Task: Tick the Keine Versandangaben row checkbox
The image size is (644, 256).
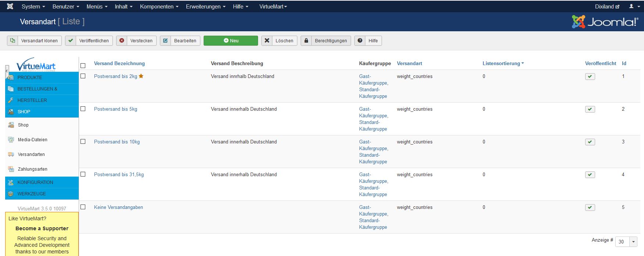Action: tap(83, 207)
